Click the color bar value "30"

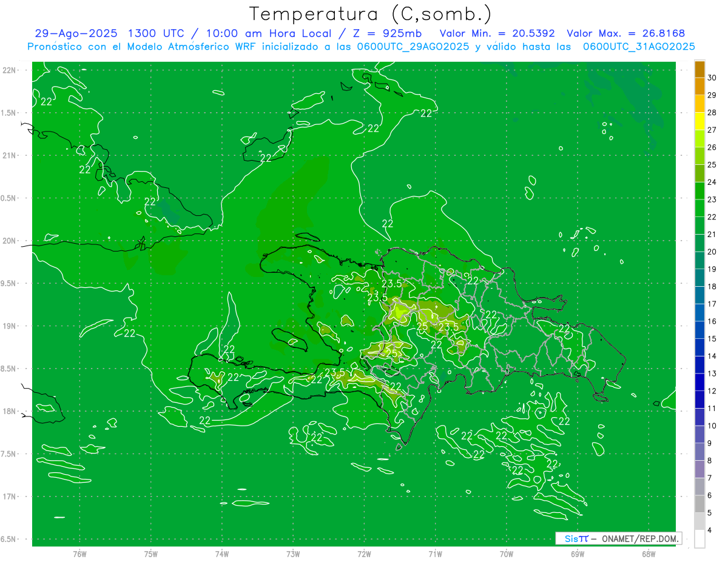pos(712,78)
